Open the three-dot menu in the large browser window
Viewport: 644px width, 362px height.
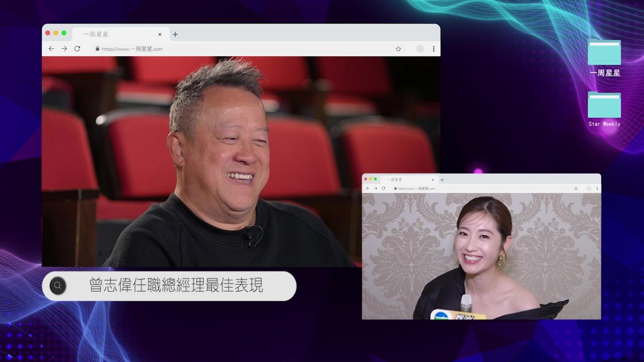(x=433, y=49)
